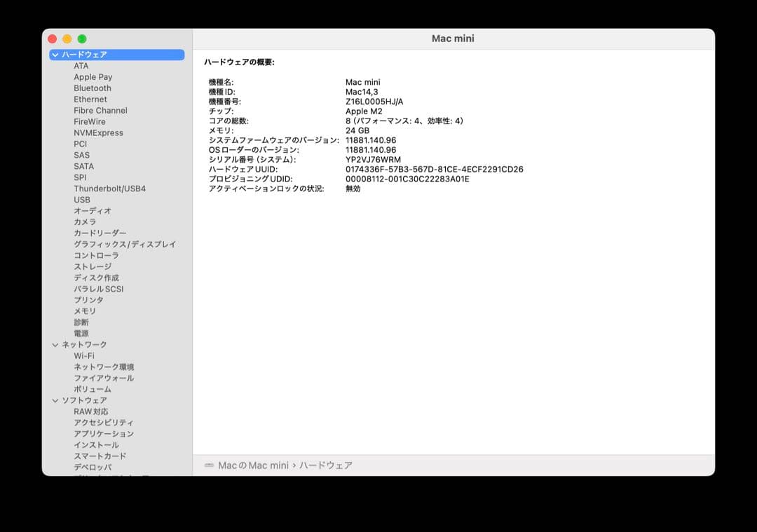The height and width of the screenshot is (532, 757).
Task: Open the プリンタ entry
Action: pyautogui.click(x=88, y=300)
